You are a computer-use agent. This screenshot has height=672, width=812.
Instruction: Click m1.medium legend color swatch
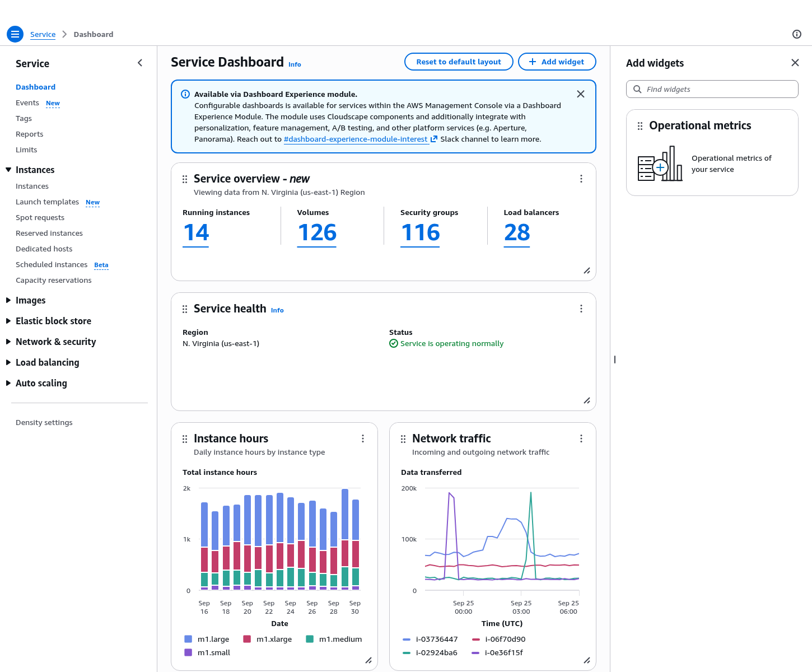point(310,639)
